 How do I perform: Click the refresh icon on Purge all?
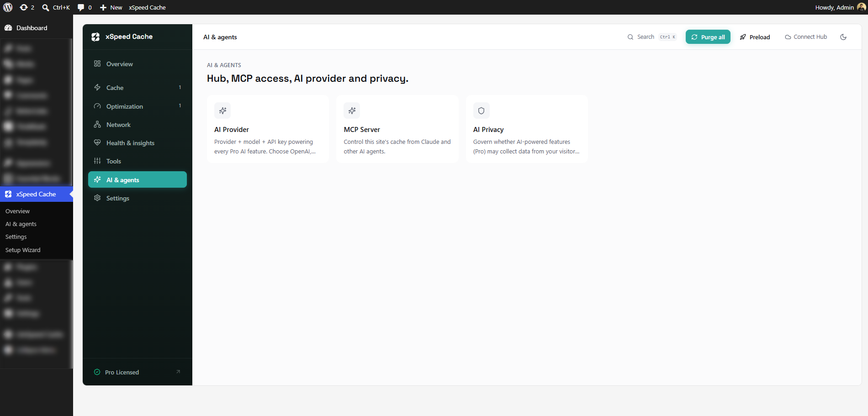tap(694, 37)
